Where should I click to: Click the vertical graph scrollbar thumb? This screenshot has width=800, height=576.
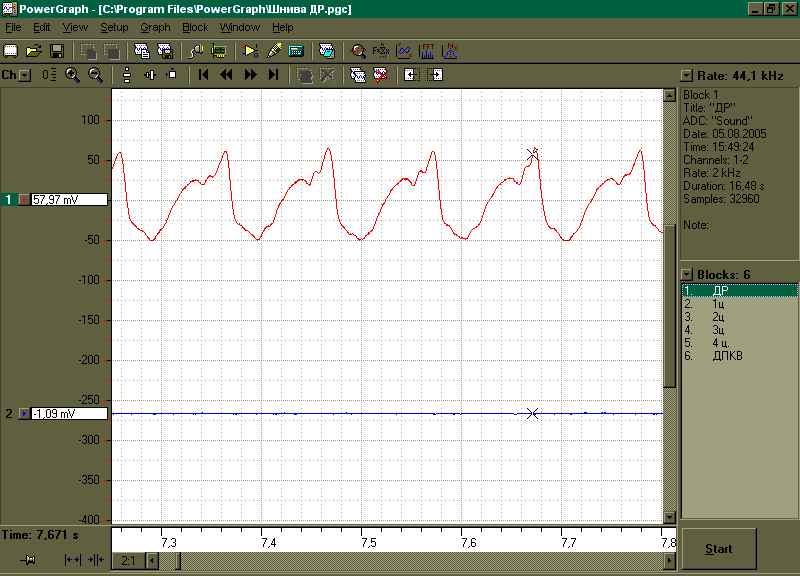669,306
